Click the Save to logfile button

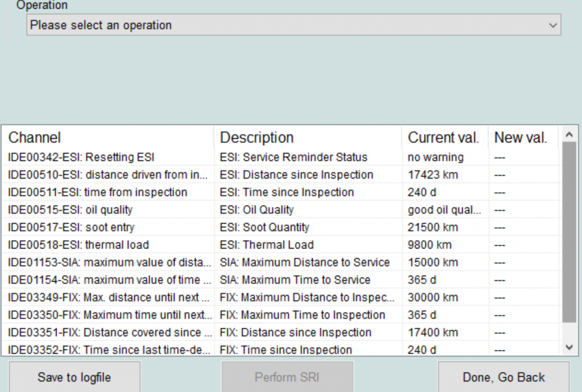(74, 377)
